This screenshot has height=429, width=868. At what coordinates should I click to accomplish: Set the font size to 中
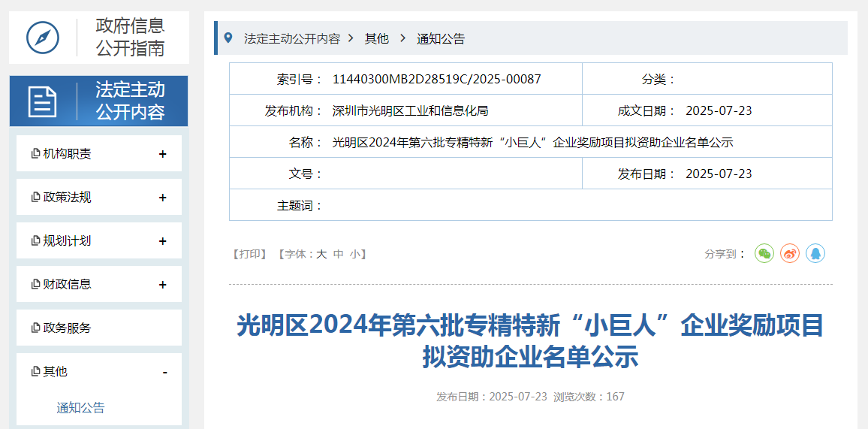[339, 254]
